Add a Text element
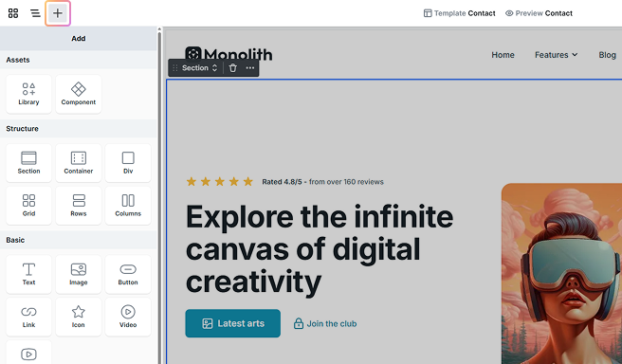 (28, 274)
